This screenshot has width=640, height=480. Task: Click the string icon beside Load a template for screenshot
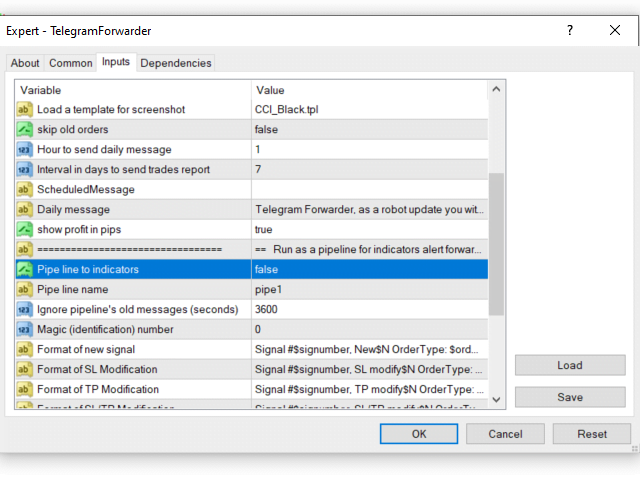coord(24,109)
